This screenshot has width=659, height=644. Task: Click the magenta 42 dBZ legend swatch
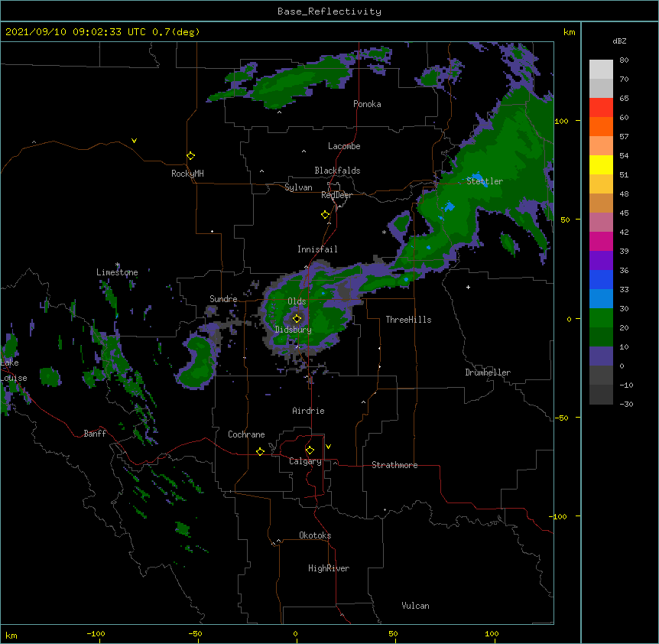(601, 241)
